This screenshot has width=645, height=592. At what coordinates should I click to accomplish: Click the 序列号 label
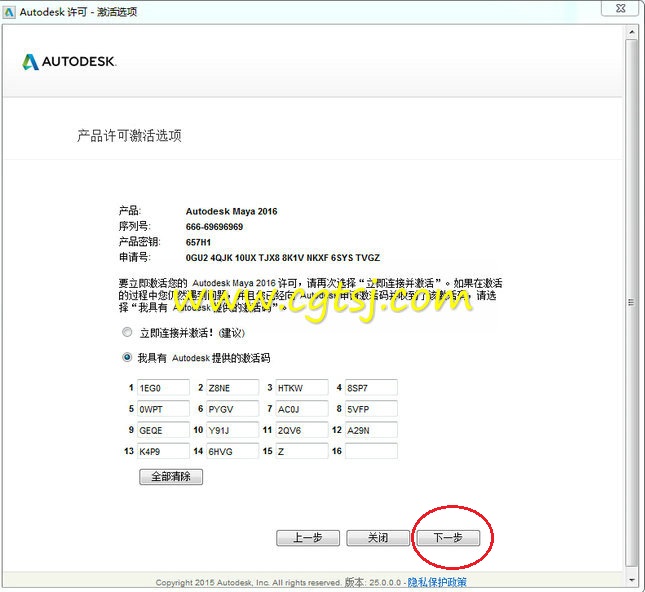135,226
